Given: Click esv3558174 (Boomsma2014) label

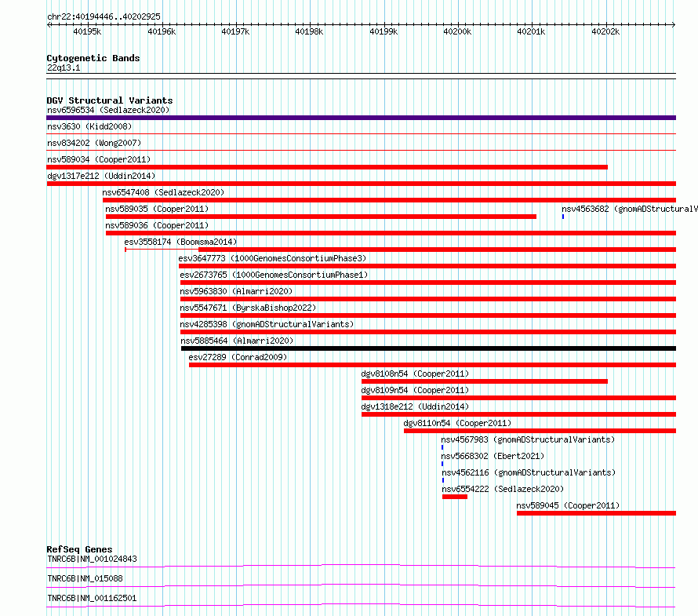Looking at the screenshot, I should 180,242.
